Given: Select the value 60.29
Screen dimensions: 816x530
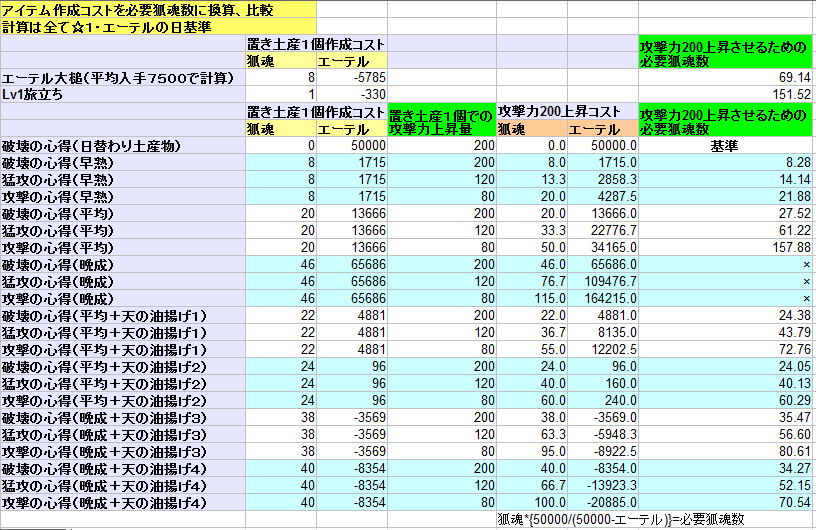Looking at the screenshot, I should tap(727, 400).
